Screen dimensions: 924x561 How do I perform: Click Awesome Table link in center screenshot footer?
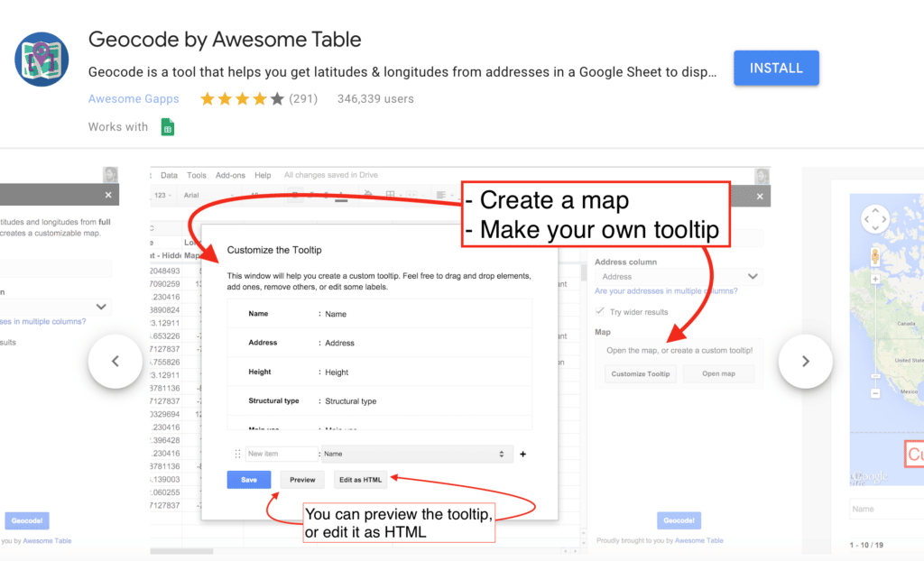click(699, 540)
